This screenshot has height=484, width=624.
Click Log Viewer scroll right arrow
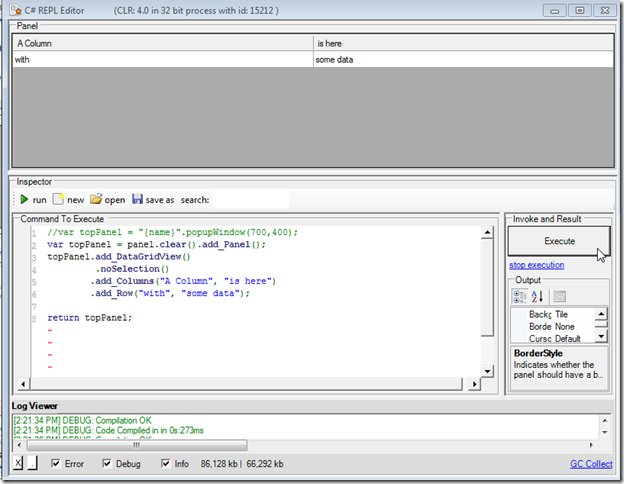click(591, 445)
